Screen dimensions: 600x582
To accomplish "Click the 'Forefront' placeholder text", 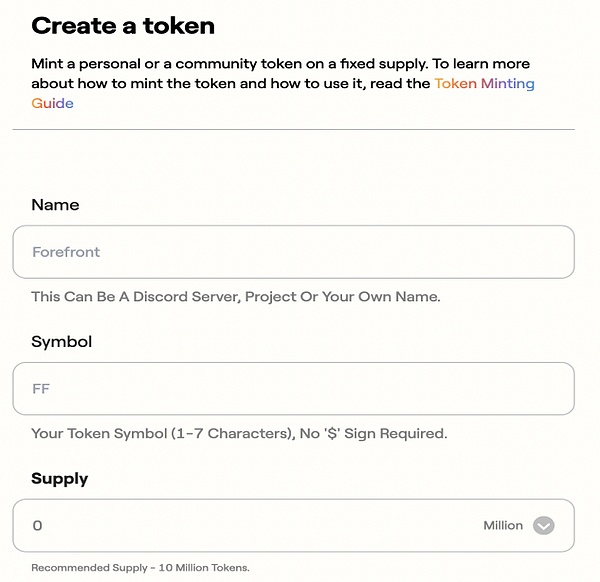I will 66,252.
